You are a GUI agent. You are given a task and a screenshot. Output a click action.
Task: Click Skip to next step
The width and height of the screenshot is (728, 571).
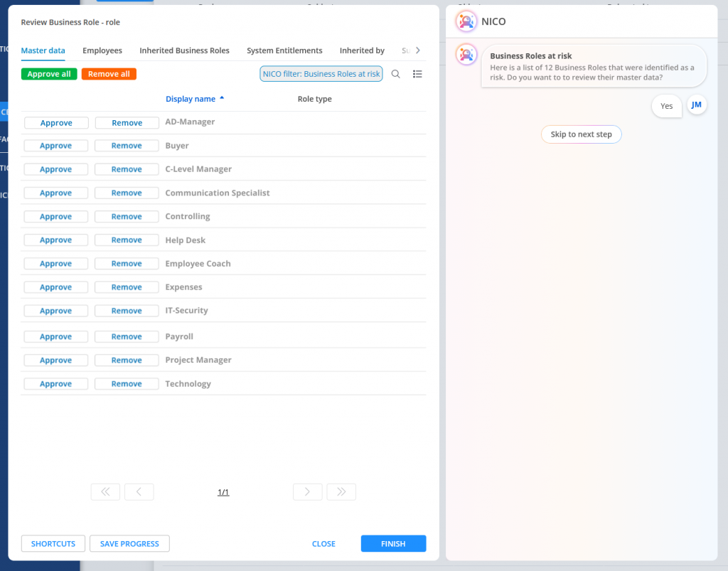click(x=581, y=134)
